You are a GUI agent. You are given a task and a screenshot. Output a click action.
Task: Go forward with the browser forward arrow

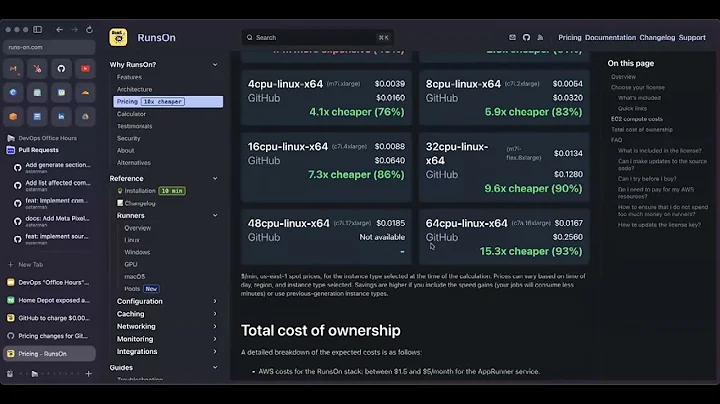coord(74,29)
